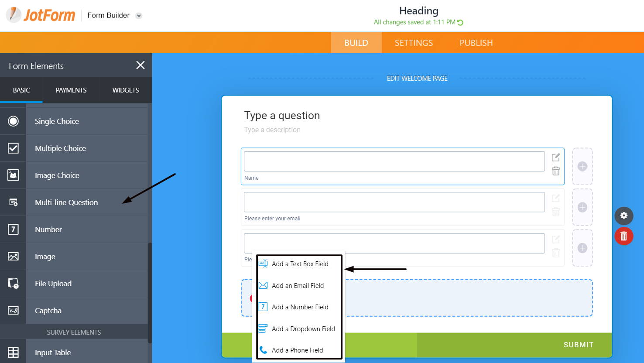Click the revert changes arrow icon
The image size is (644, 363).
(x=460, y=23)
